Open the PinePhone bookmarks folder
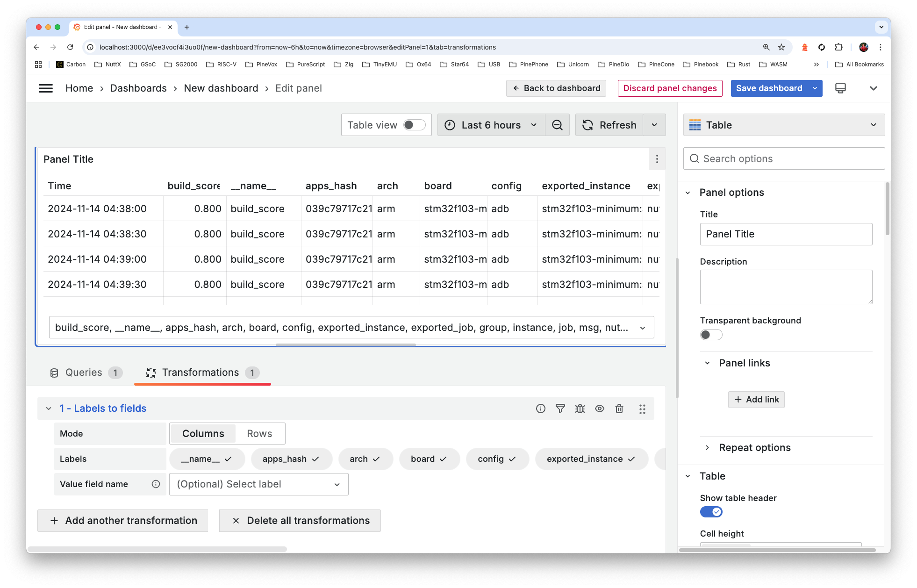This screenshot has width=917, height=588. point(529,65)
